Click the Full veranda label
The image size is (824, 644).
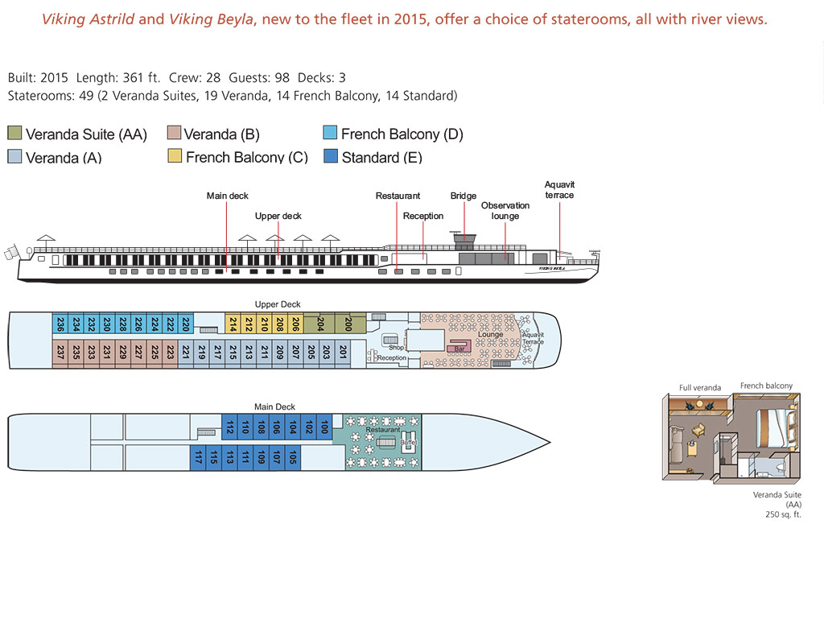click(700, 387)
